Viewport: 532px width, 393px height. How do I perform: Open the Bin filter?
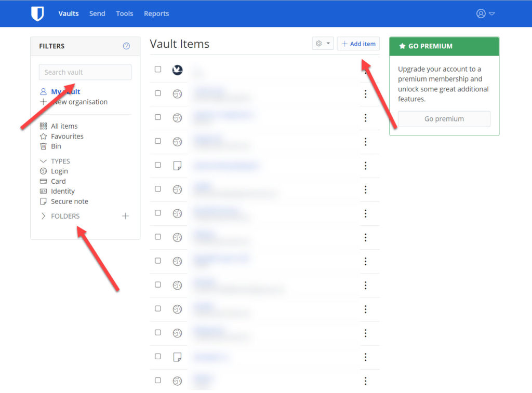point(56,146)
